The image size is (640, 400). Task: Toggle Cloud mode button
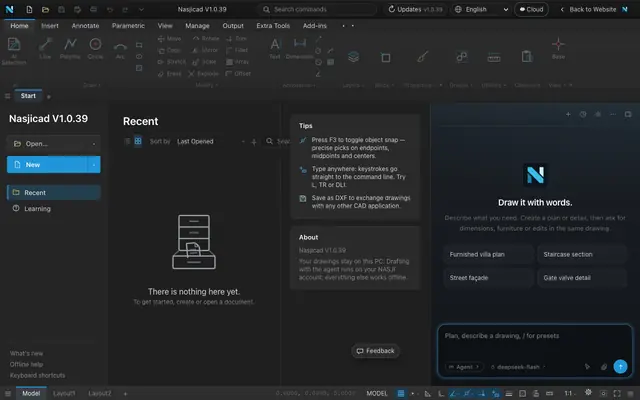tap(531, 9)
